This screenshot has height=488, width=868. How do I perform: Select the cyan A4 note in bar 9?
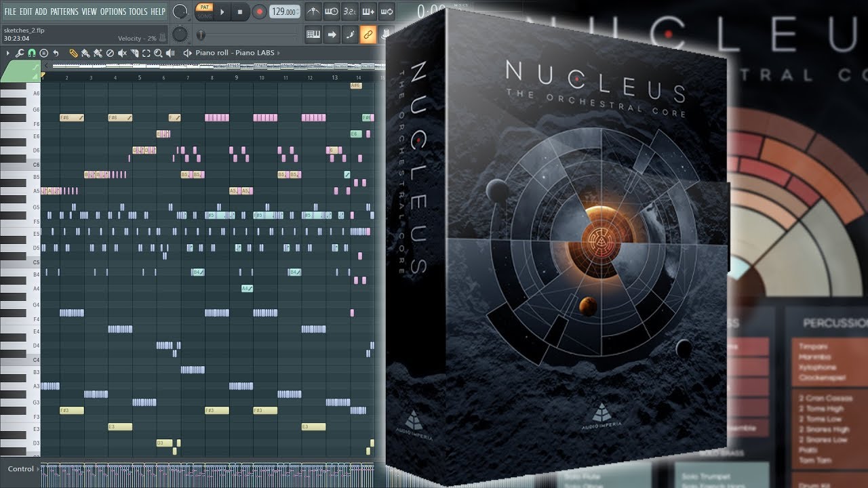(x=248, y=289)
